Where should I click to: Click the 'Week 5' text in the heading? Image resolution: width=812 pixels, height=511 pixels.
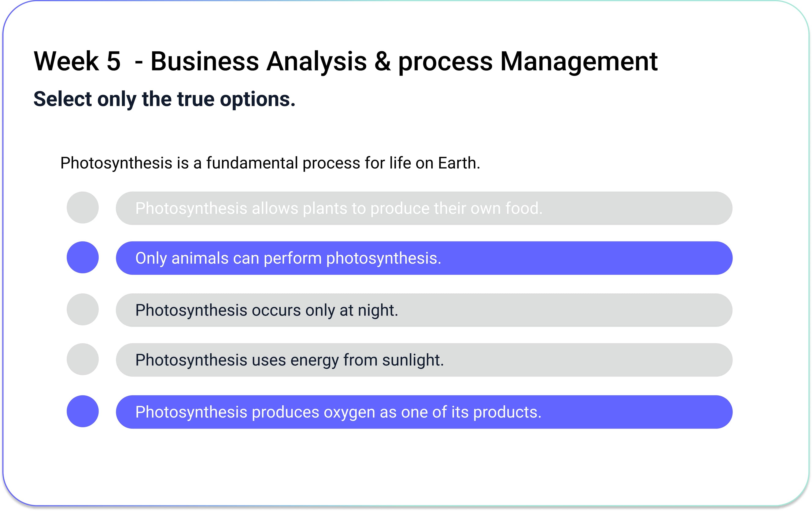(x=77, y=61)
